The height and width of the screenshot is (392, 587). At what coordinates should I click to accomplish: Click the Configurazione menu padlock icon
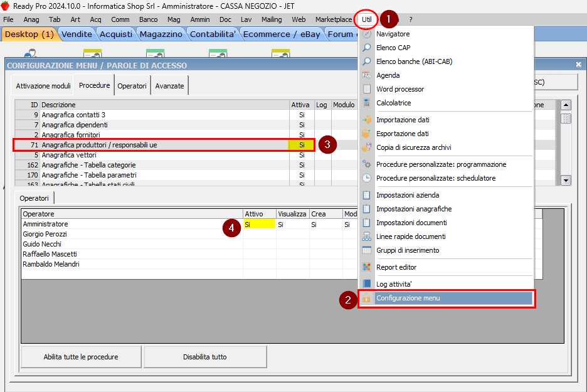tap(367, 298)
